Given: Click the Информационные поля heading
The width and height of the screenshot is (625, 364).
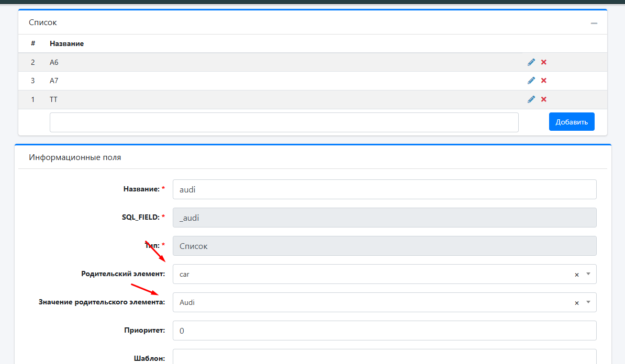Looking at the screenshot, I should pos(75,157).
